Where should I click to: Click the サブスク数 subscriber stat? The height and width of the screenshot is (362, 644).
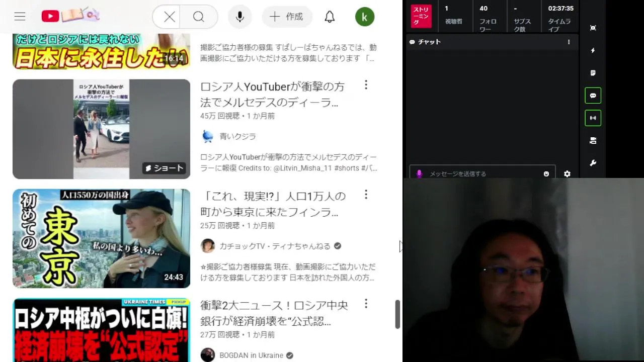tap(523, 19)
